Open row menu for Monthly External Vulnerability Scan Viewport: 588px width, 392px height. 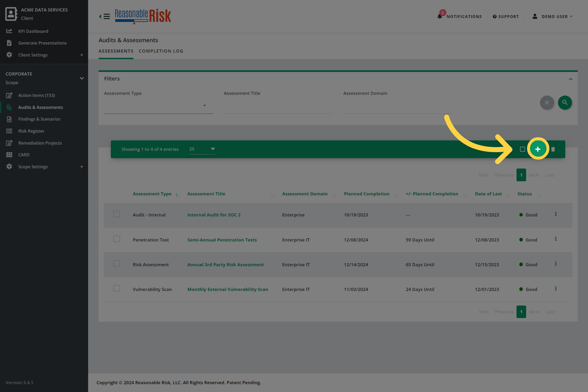pyautogui.click(x=556, y=289)
